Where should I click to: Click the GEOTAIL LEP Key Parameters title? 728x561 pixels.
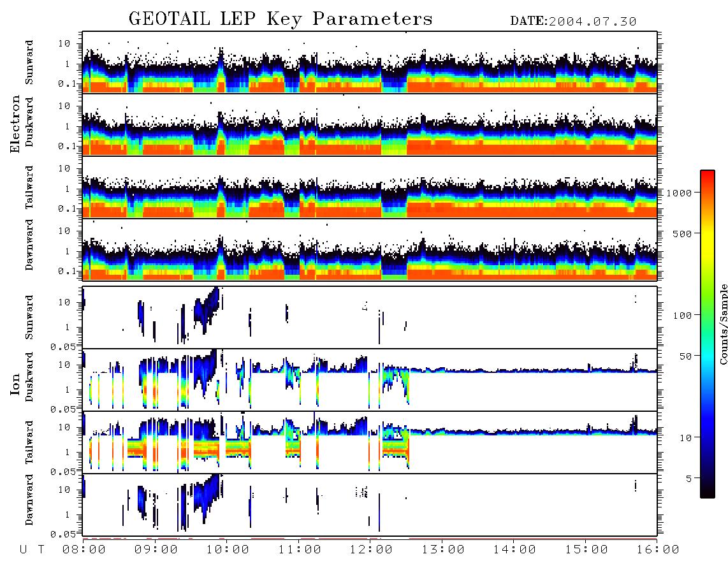[280, 20]
